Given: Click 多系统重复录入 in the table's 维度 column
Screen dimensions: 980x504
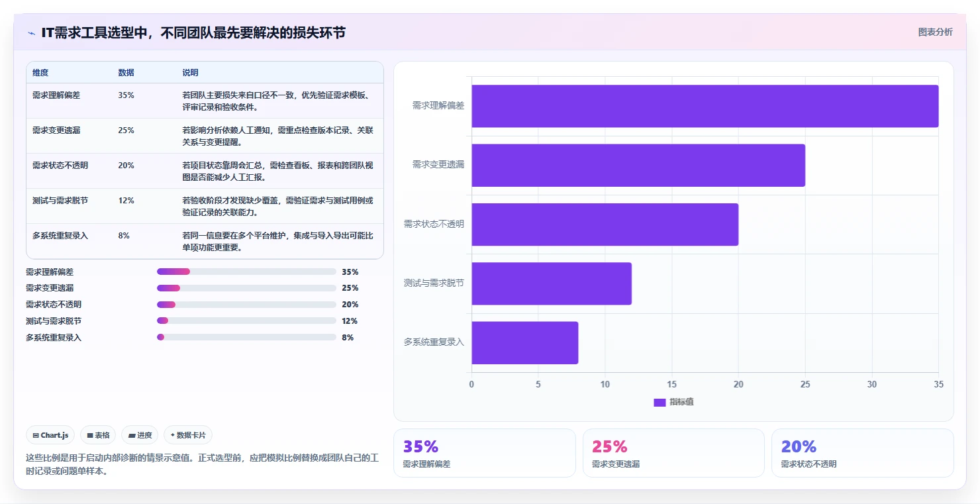Looking at the screenshot, I should tap(60, 235).
